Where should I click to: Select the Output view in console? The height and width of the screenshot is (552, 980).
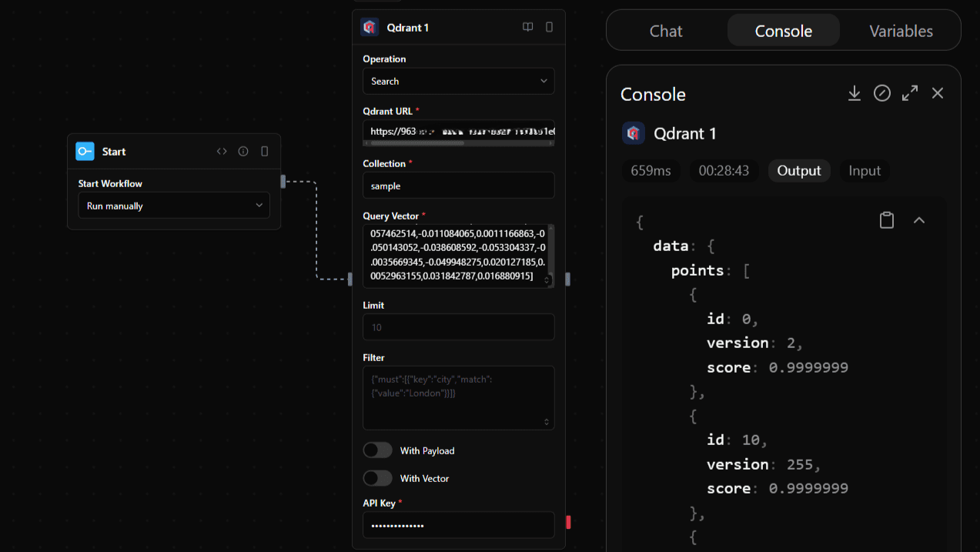coord(798,170)
